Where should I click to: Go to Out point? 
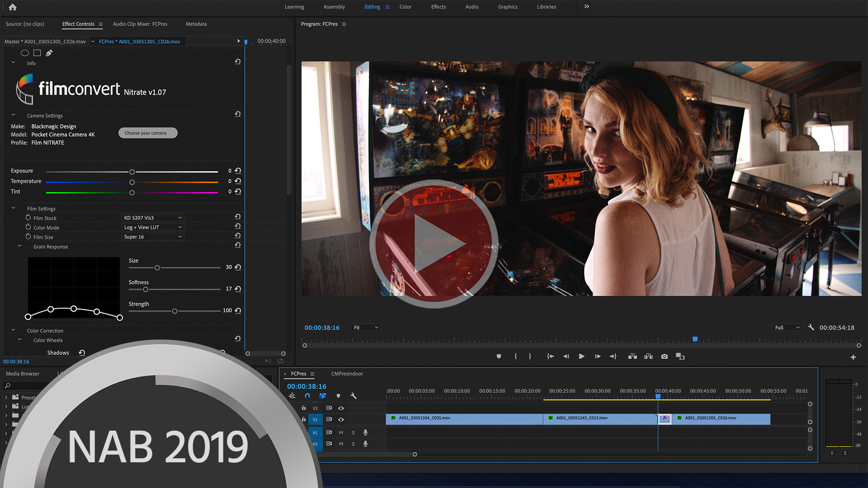tap(613, 357)
